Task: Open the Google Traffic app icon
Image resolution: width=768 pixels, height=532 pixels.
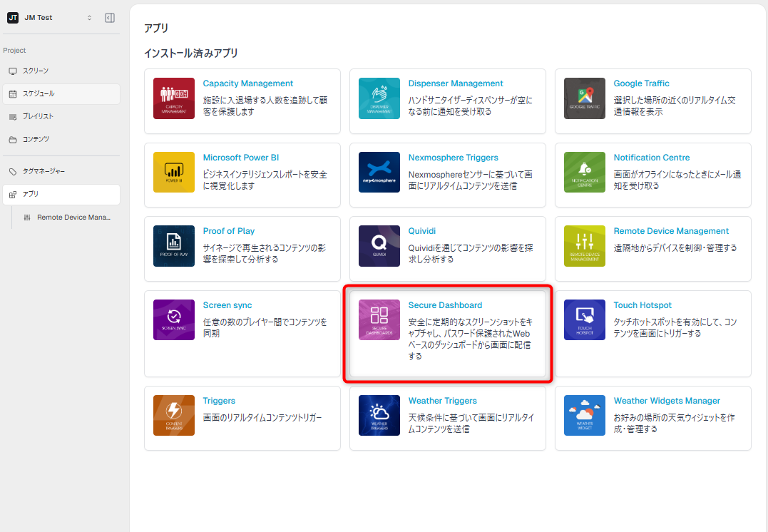Action: click(584, 98)
